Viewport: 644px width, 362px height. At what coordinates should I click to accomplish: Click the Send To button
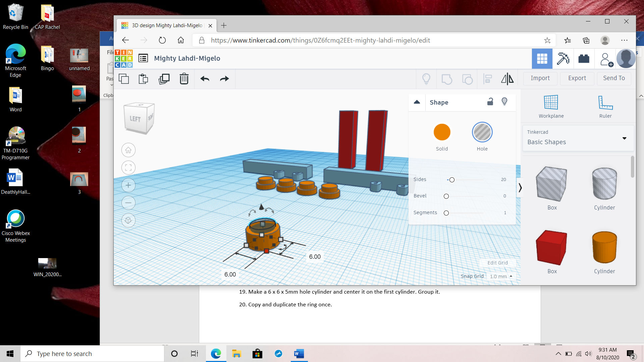point(614,78)
